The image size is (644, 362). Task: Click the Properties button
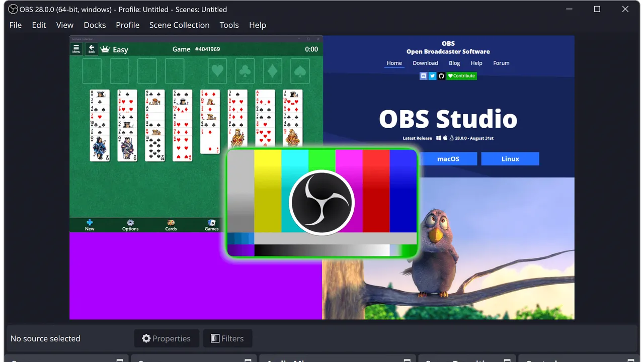(167, 338)
